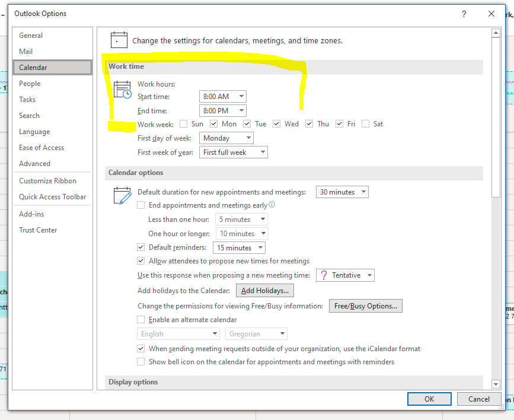514x420 pixels.
Task: Open the Trust Center category
Action: (52, 230)
